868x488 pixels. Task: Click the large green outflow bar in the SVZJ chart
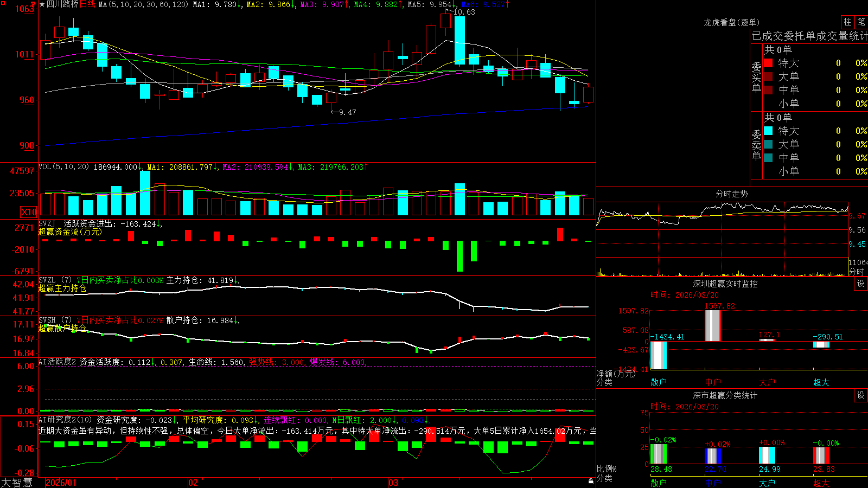point(460,256)
